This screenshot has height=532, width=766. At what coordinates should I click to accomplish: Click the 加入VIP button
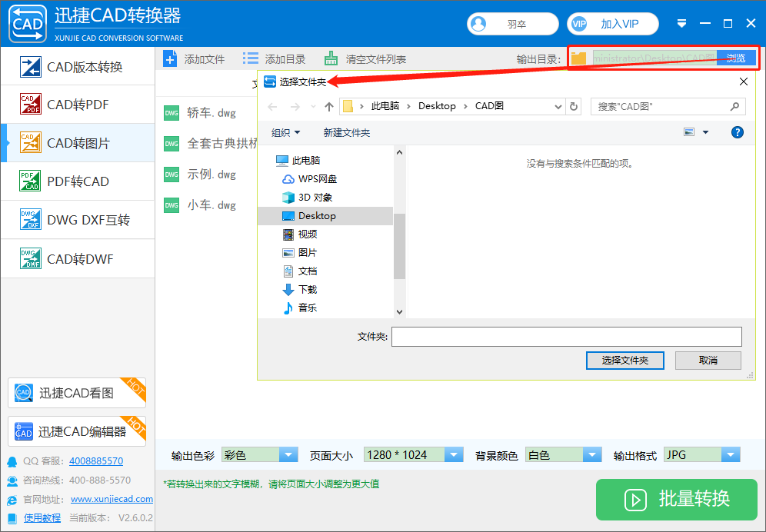click(613, 24)
